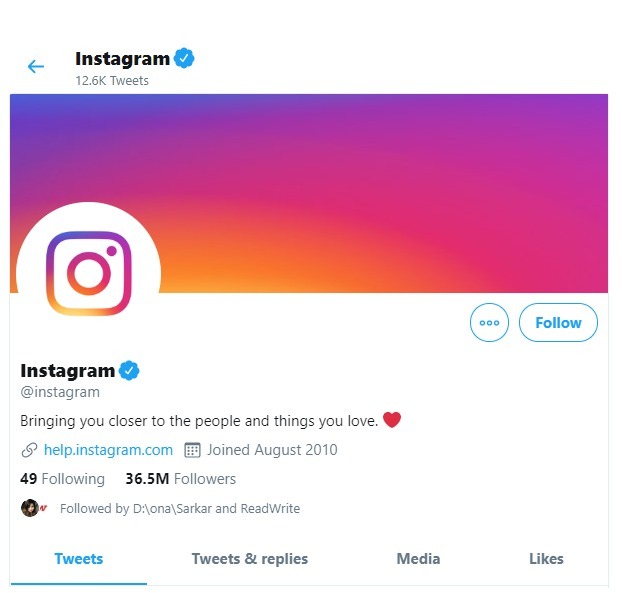The height and width of the screenshot is (593, 622).
Task: Click the @instagram handle text
Action: (x=60, y=393)
